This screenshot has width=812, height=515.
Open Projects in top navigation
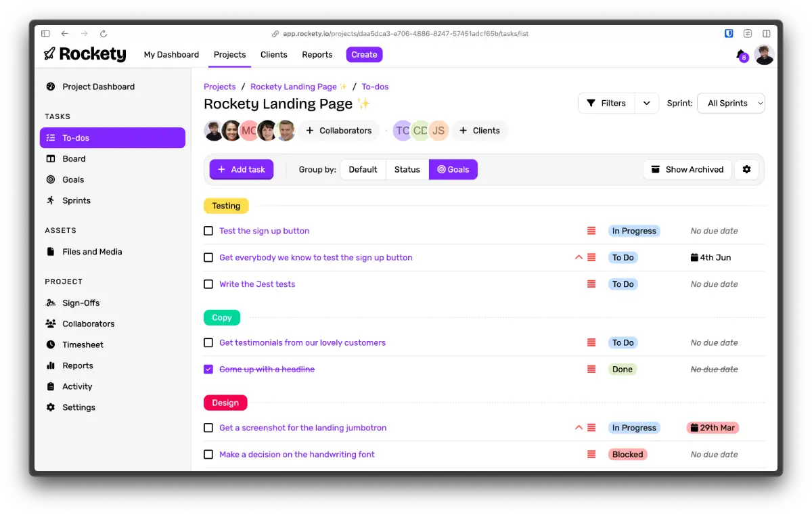click(x=229, y=55)
